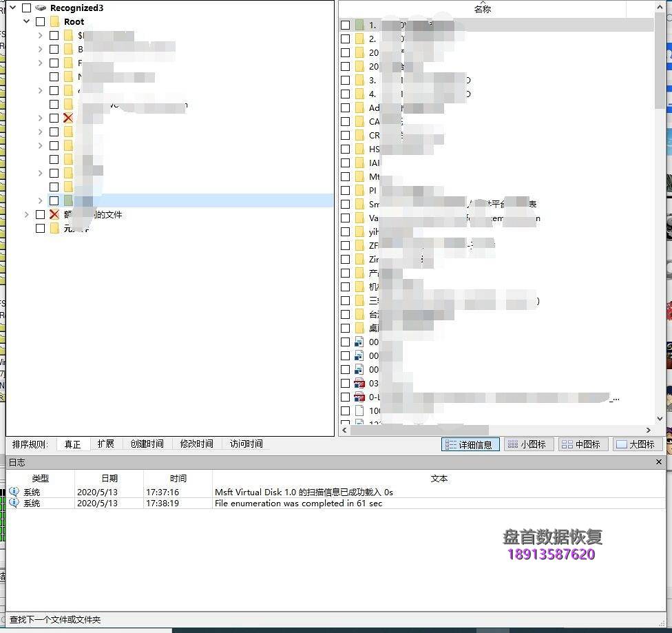Image resolution: width=672 pixels, height=633 pixels.
Task: Click the PDF icon of the '03' file
Action: click(x=359, y=383)
